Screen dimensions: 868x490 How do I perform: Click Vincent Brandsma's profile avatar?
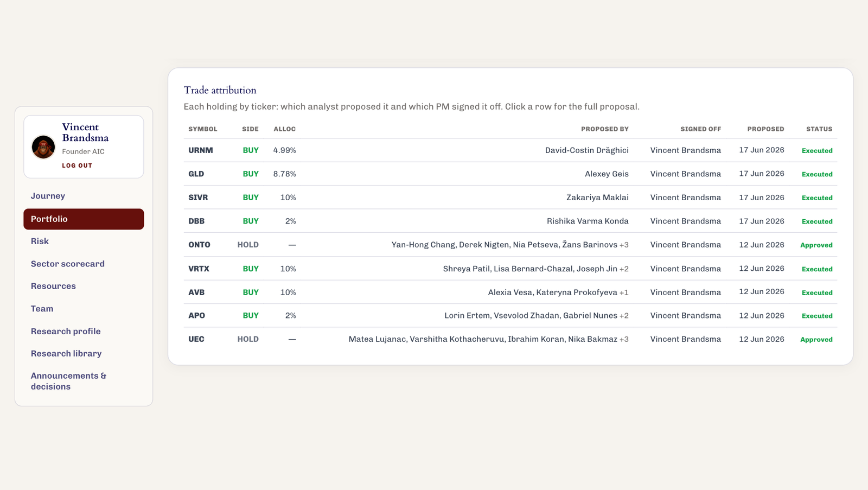coord(43,147)
